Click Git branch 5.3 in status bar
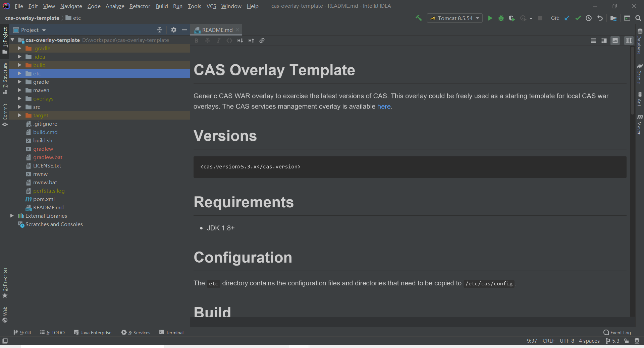This screenshot has height=348, width=644. (612, 341)
